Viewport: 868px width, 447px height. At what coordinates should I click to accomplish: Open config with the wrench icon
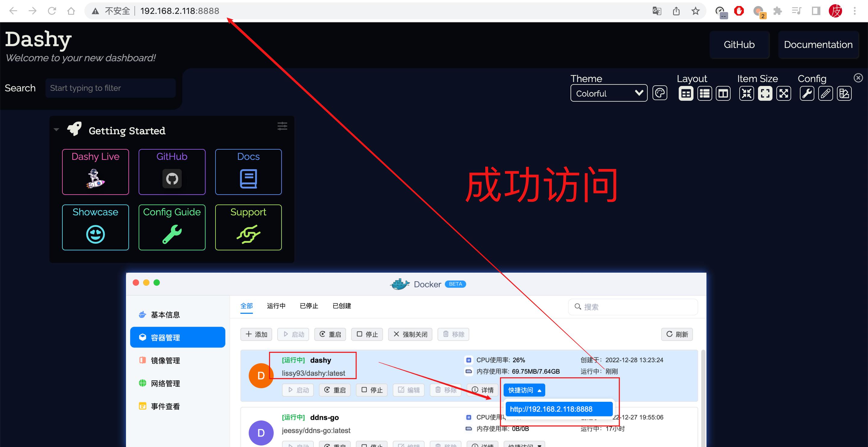point(807,93)
